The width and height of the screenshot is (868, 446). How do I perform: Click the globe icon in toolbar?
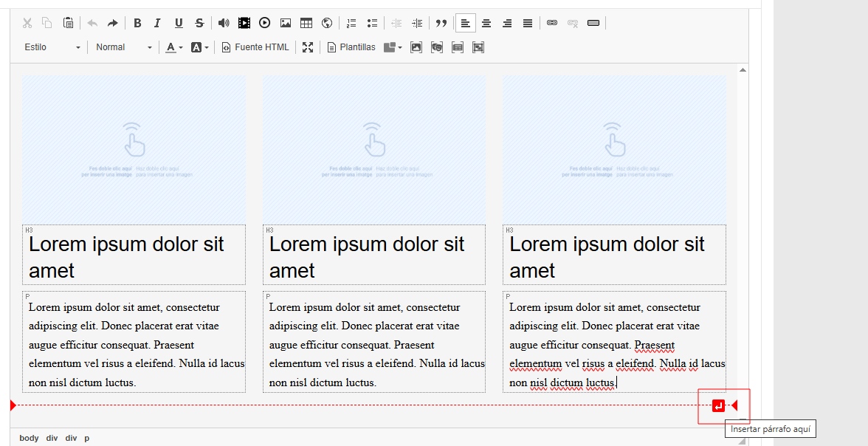(327, 24)
